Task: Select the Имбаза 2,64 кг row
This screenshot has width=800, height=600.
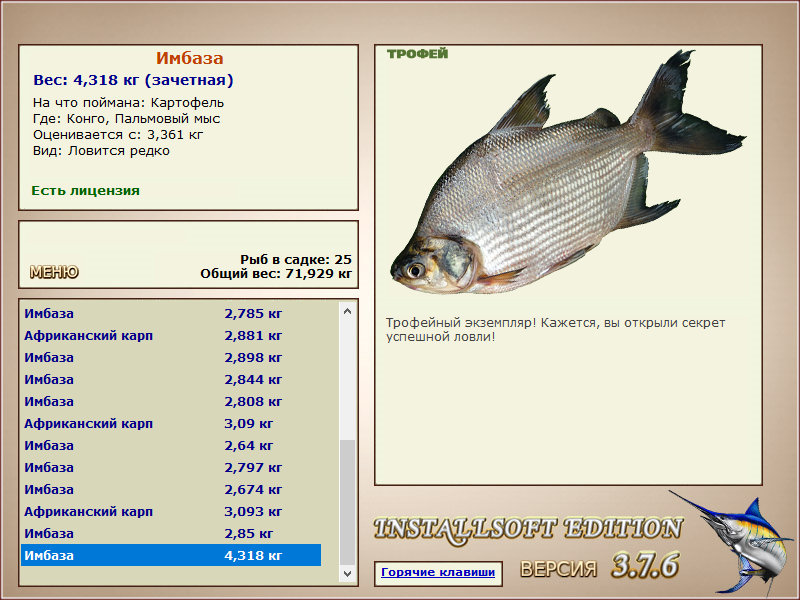Action: click(171, 445)
